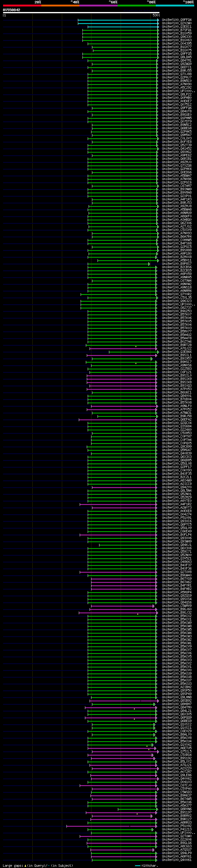Select the UniRef100_O22583 label
The width and height of the screenshot is (197, 868).
(176, 369)
